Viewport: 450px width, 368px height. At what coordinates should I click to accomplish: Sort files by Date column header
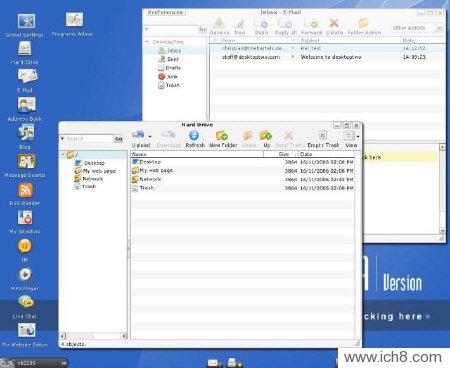327,154
